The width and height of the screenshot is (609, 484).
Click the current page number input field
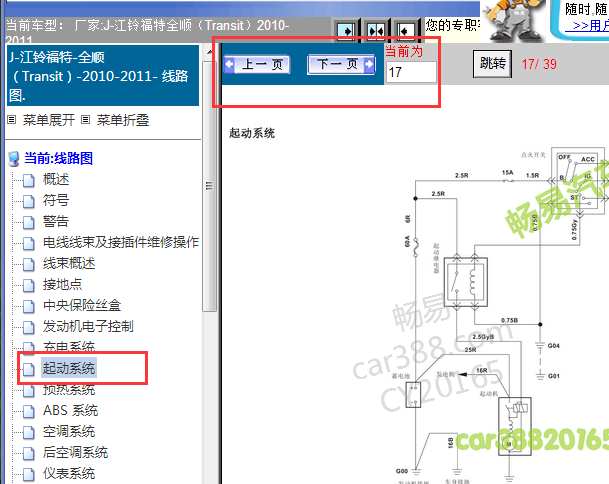pyautogui.click(x=411, y=72)
